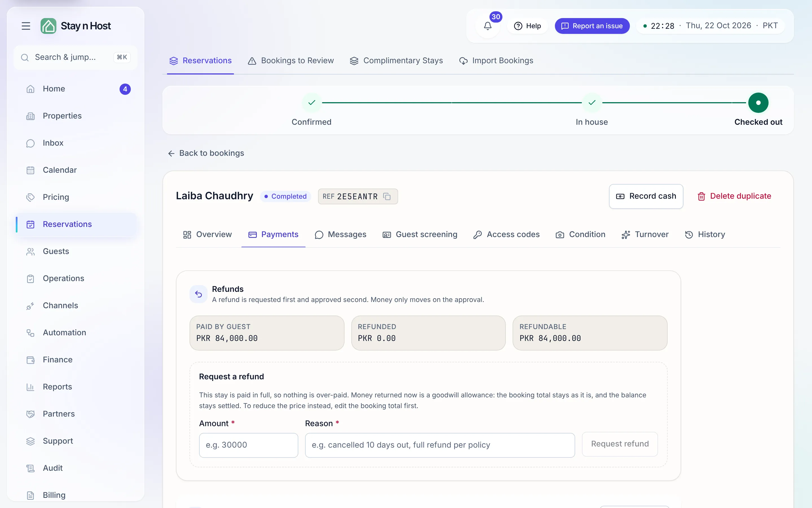View the History tab
This screenshot has width=812, height=508.
[705, 235]
